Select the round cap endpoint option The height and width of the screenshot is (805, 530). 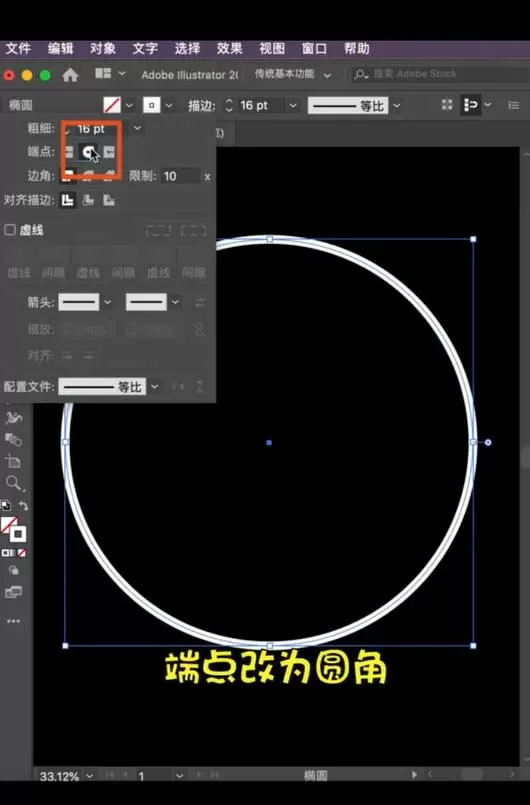point(88,152)
